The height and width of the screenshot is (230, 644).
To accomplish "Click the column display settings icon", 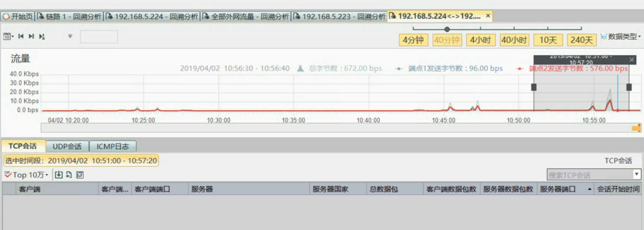I will click(80, 175).
